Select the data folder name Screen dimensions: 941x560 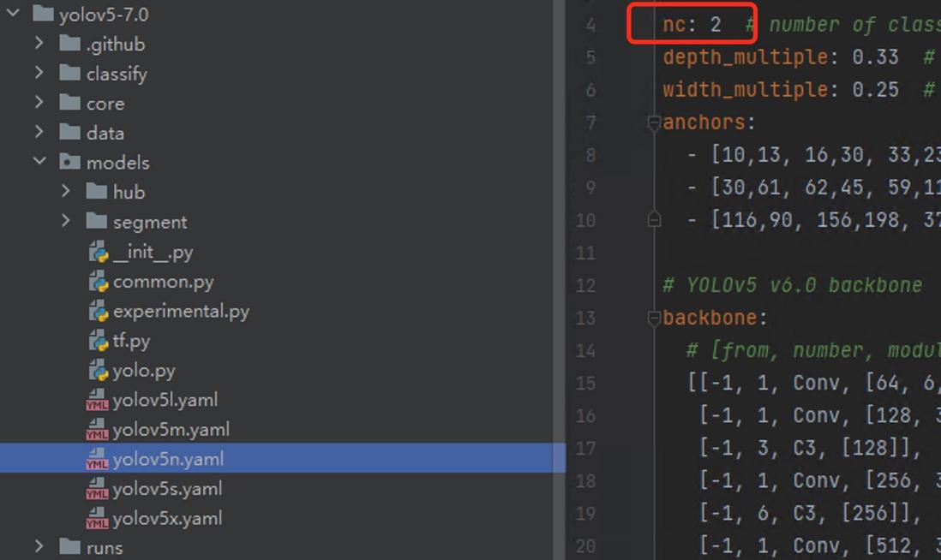pos(105,133)
